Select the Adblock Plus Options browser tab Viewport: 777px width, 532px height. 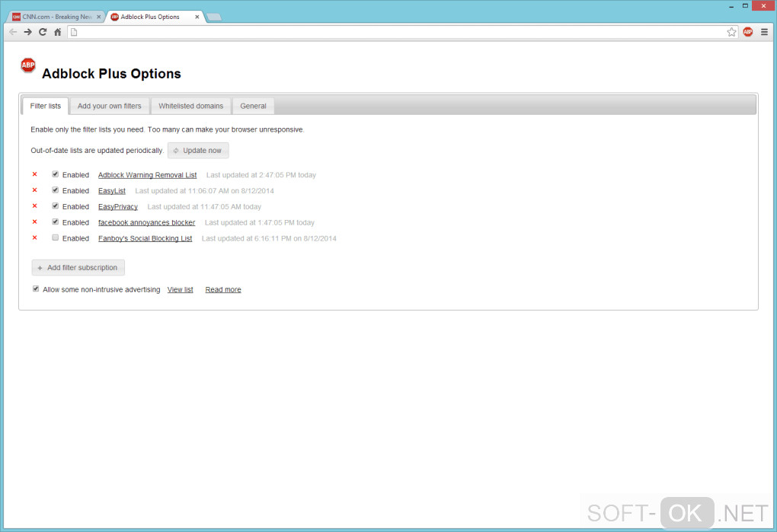click(x=155, y=17)
